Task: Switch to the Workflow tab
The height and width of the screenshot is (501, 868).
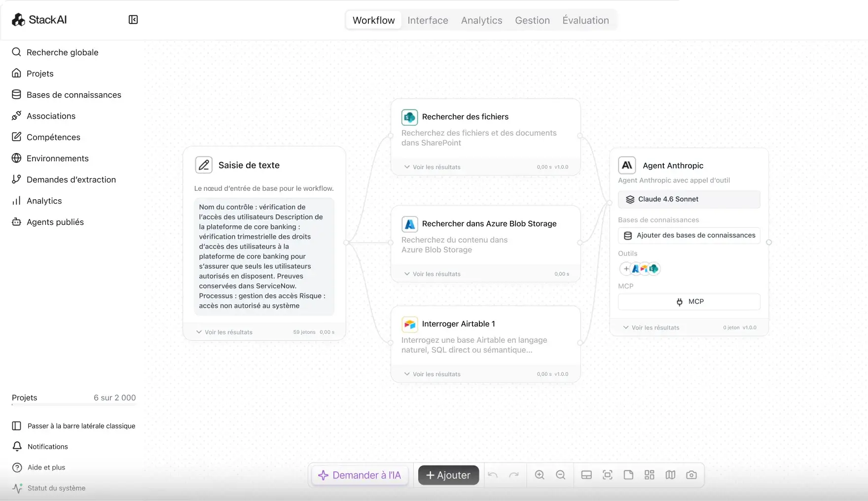Action: point(374,20)
